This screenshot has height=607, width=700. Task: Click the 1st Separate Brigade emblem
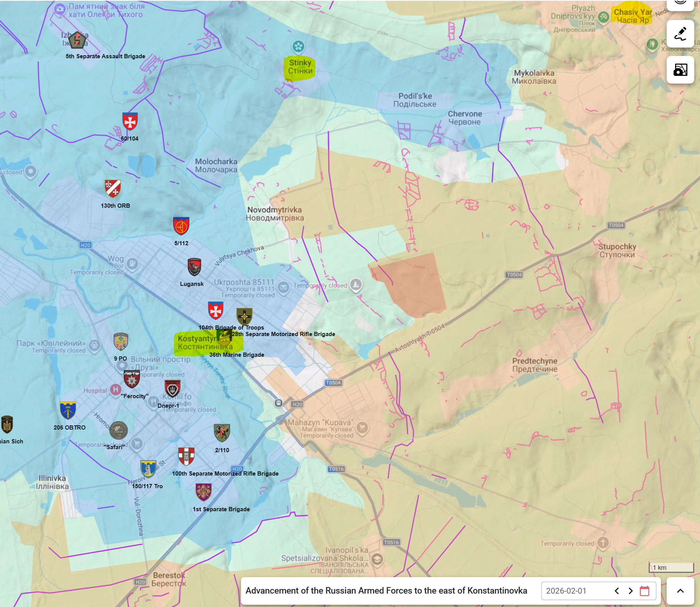pyautogui.click(x=203, y=492)
